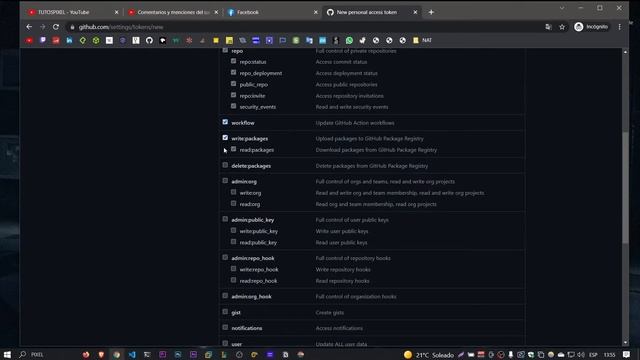Click 'Update GitHub Action workflows' description
Viewport: 640px width, 360px height.
(x=355, y=122)
